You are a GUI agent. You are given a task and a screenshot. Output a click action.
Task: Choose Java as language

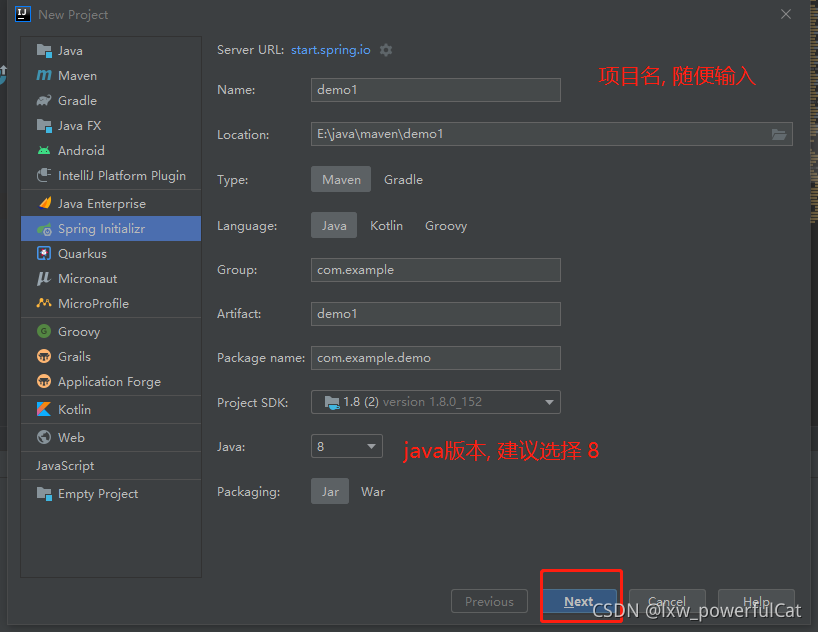tap(334, 225)
